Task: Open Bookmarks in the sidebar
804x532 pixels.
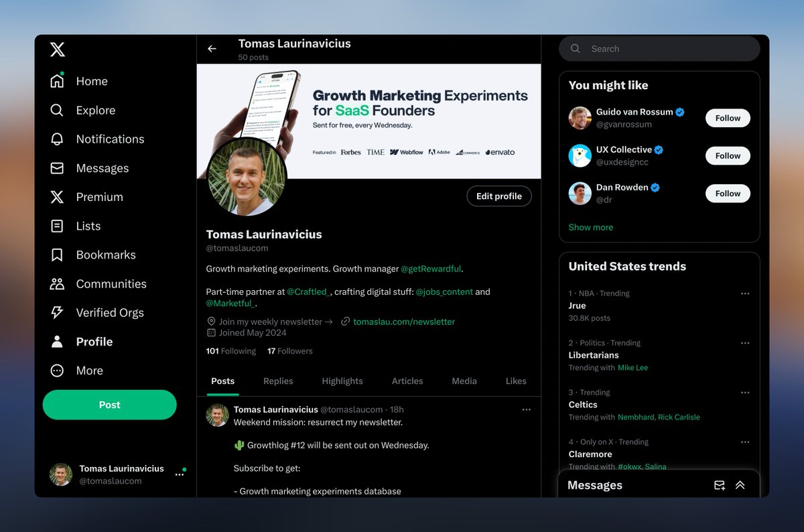Action: [x=92, y=255]
